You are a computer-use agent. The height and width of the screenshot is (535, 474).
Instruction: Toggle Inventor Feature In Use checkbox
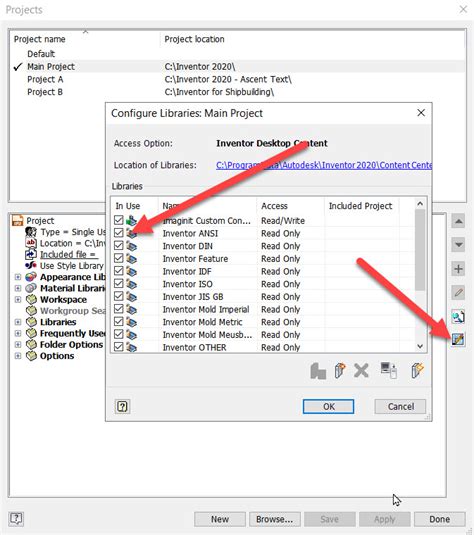tap(119, 258)
